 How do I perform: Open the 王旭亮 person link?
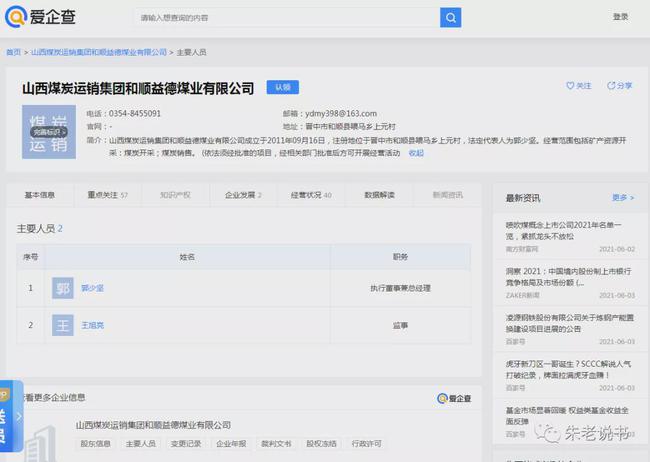[x=92, y=325]
